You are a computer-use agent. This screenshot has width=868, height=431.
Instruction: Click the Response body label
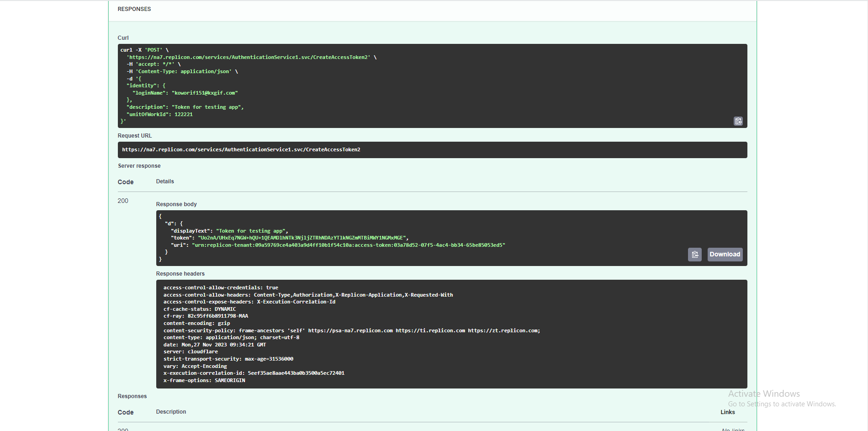click(176, 204)
